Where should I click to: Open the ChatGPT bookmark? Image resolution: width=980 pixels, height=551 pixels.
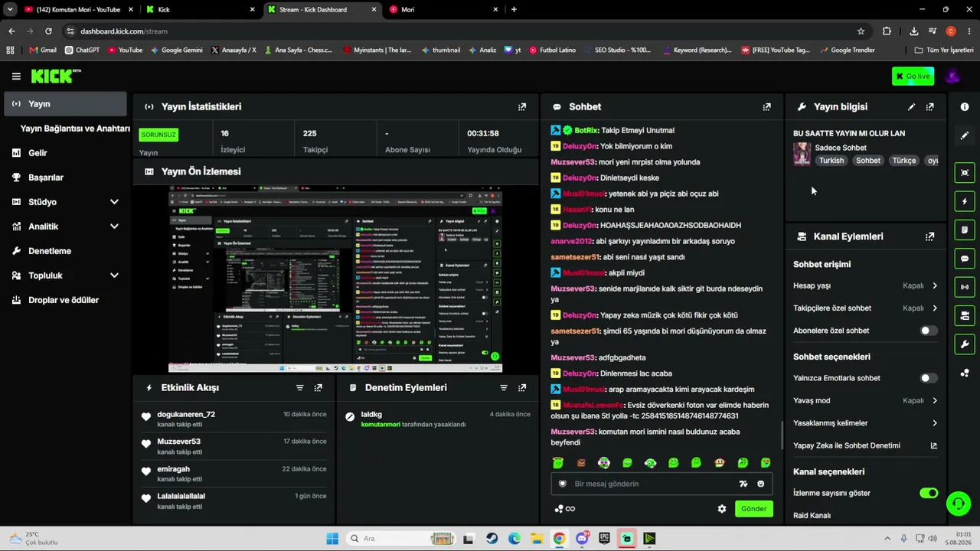tap(83, 51)
